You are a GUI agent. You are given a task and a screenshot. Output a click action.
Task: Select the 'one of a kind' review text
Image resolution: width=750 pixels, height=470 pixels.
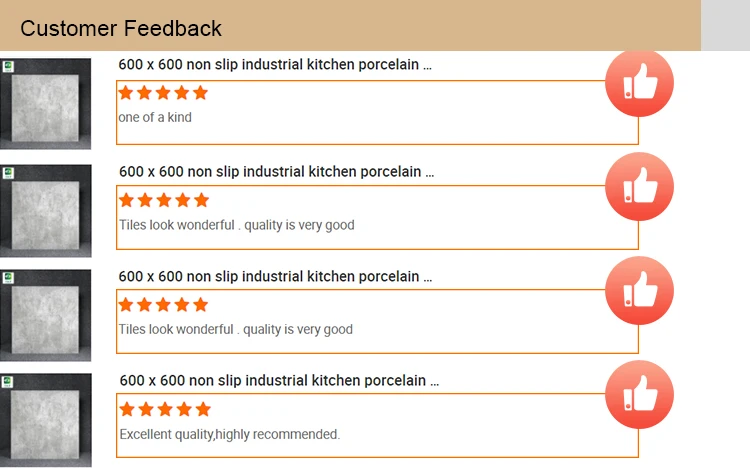tap(155, 117)
